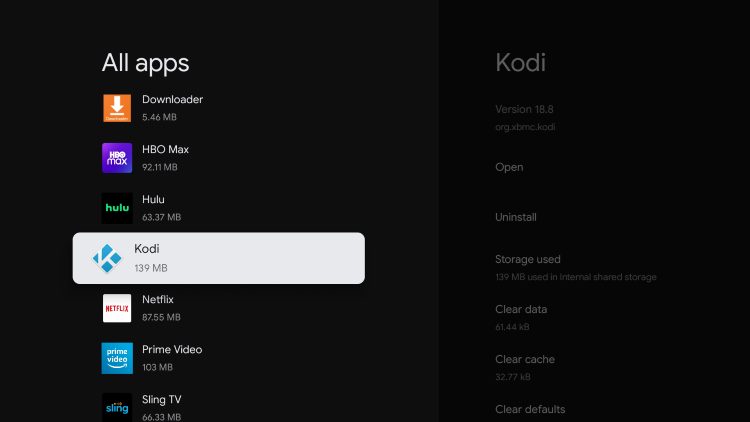Viewport: 750px width, 422px height.
Task: Choose Clear defaults option
Action: [530, 410]
